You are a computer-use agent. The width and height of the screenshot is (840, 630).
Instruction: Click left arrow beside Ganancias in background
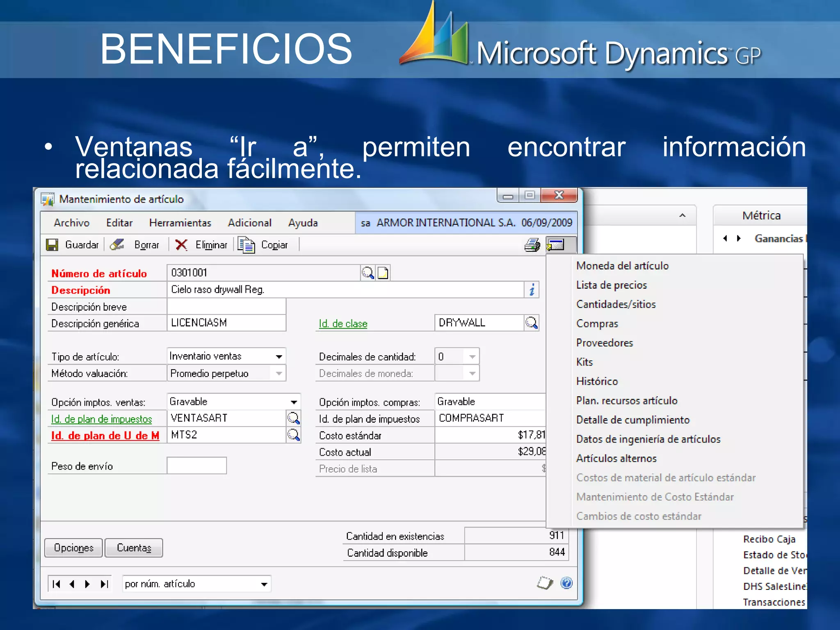[x=725, y=238]
